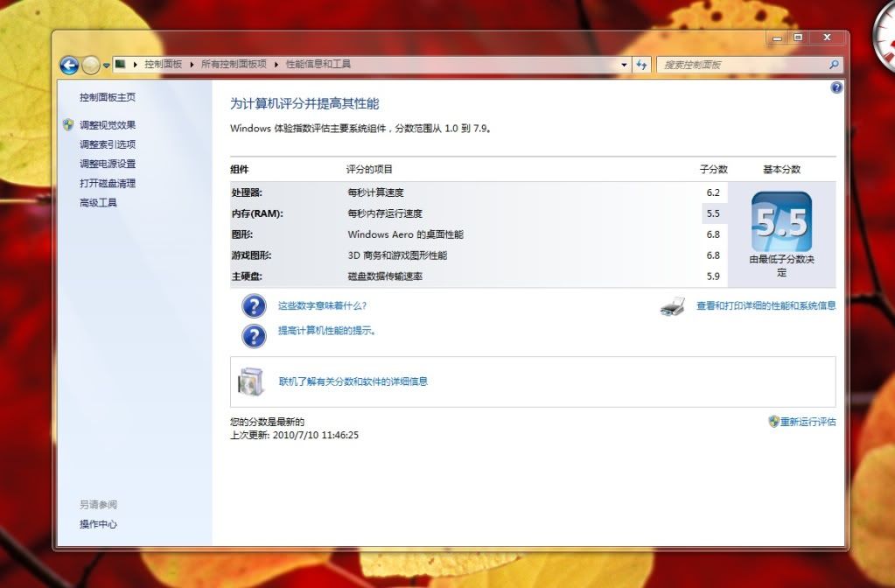Click the 5.5 base score badge
The image size is (895, 588).
[x=781, y=222]
